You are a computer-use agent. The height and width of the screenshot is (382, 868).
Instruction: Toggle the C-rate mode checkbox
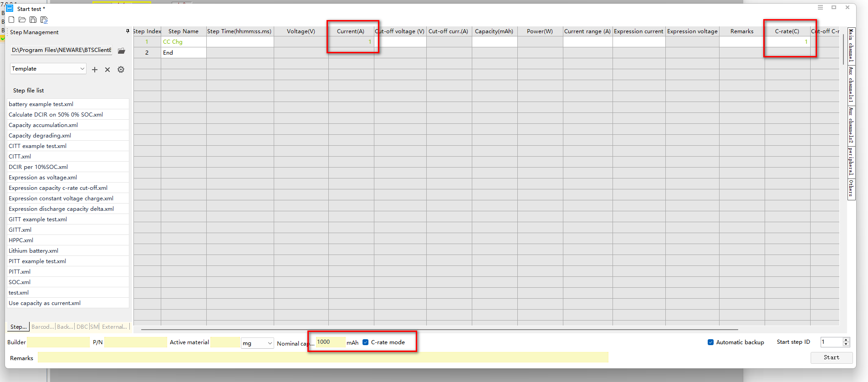365,342
